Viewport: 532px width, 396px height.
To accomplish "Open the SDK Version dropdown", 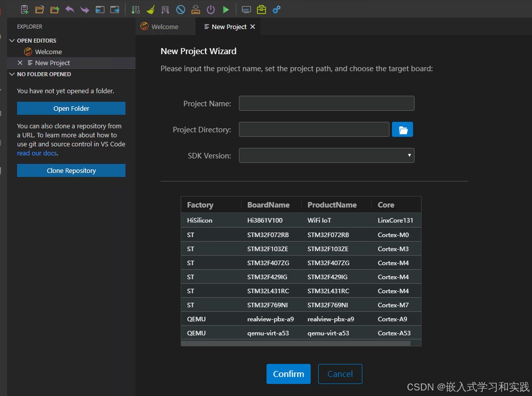I will point(326,155).
